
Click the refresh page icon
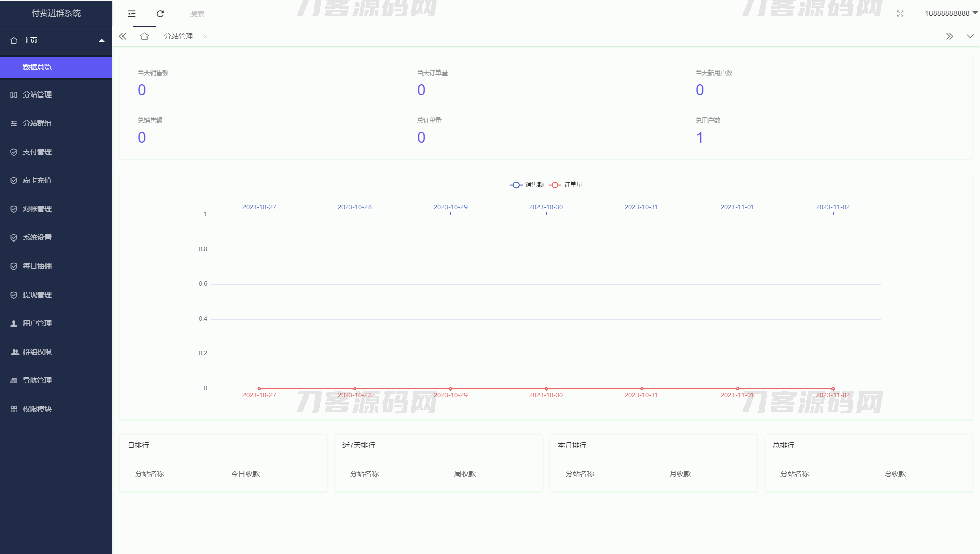[160, 14]
